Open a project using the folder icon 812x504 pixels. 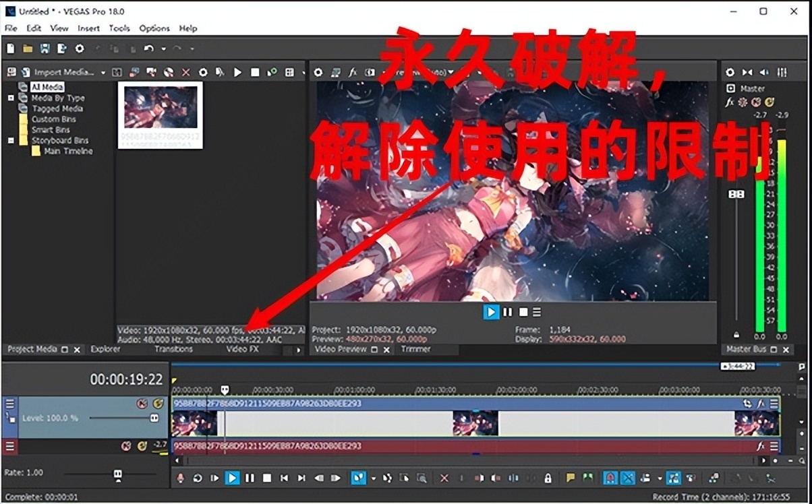click(28, 49)
